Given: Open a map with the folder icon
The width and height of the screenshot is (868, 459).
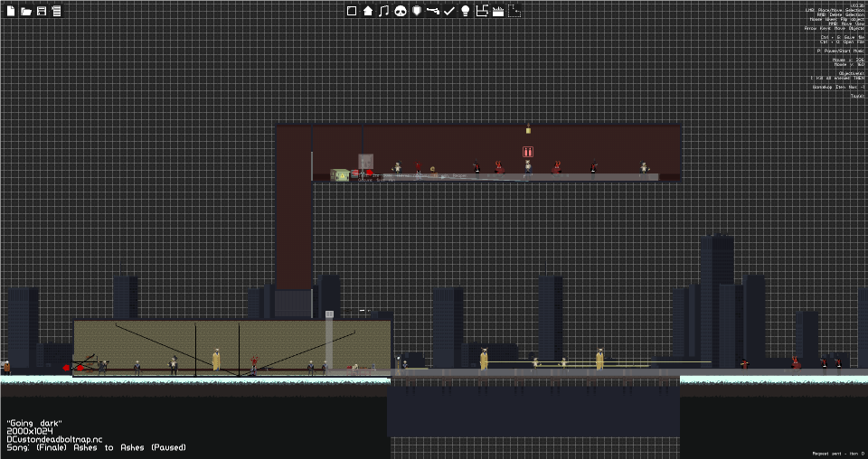Looking at the screenshot, I should click(26, 11).
